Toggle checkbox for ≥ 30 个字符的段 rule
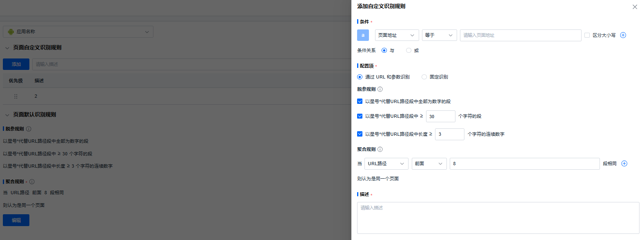Viewport: 644px width, 240px height. 360,116
